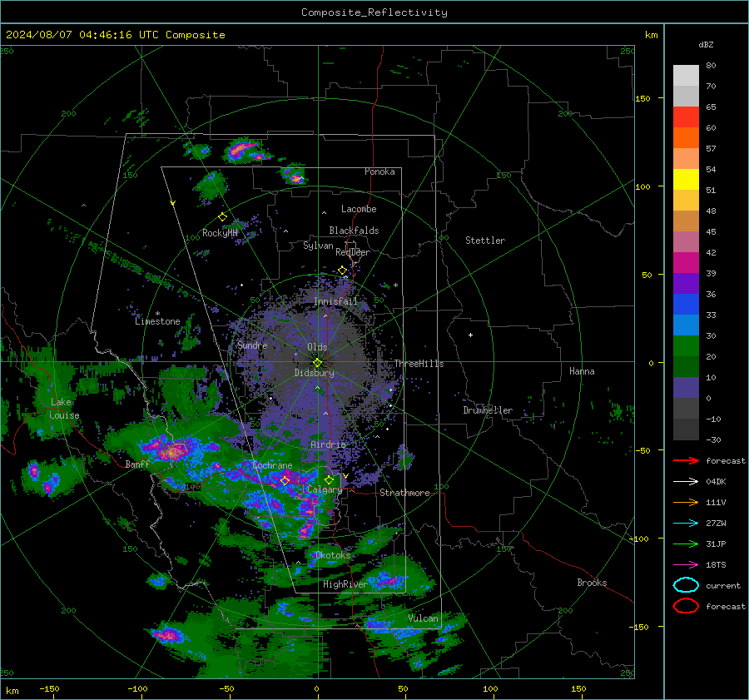Click the Lacombe label
Screen dimensions: 749x700
[359, 209]
